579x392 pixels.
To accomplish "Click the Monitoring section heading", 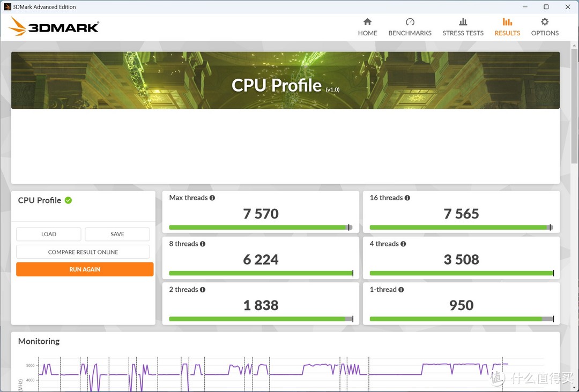I will pyautogui.click(x=39, y=342).
